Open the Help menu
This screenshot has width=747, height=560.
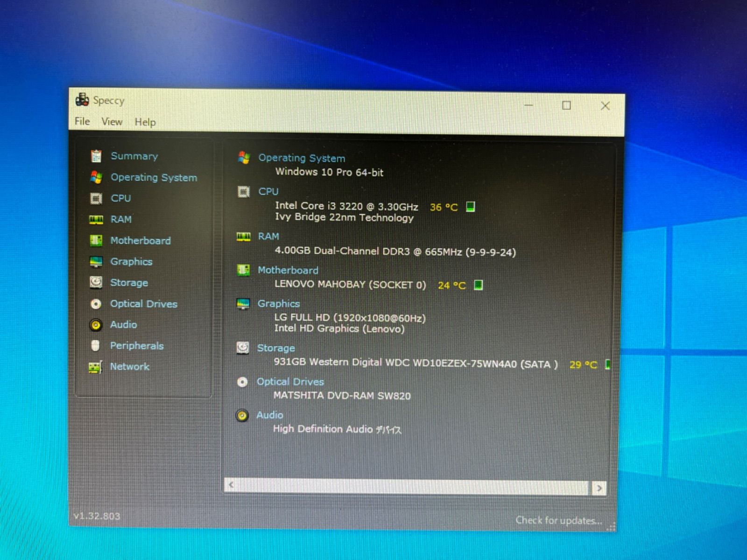pyautogui.click(x=145, y=122)
